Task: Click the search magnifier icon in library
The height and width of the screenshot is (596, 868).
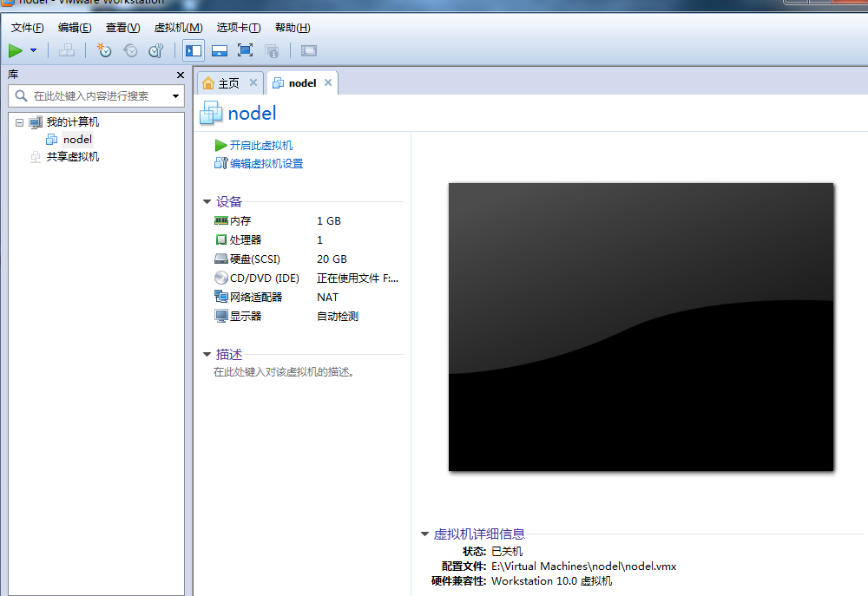Action: (21, 95)
